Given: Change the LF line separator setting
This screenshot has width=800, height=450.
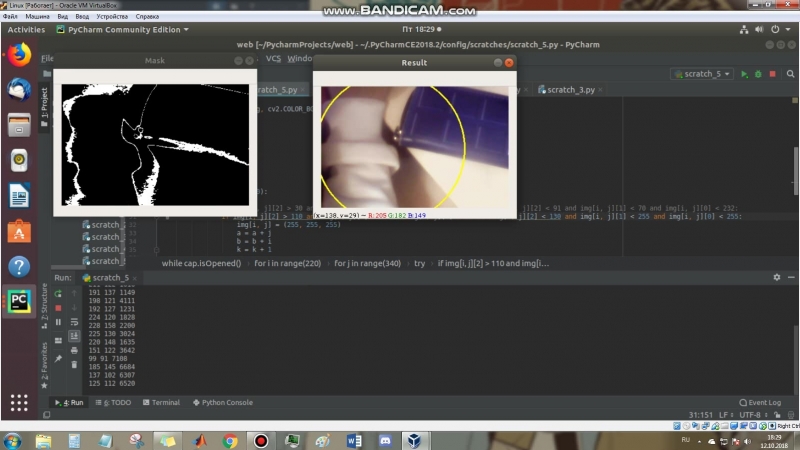Looking at the screenshot, I should click(x=726, y=415).
